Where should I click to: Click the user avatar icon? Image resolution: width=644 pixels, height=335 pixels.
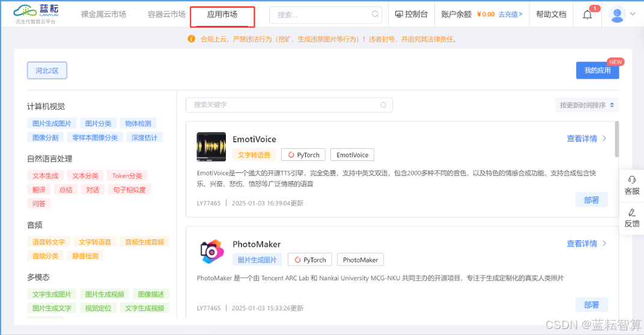click(617, 14)
